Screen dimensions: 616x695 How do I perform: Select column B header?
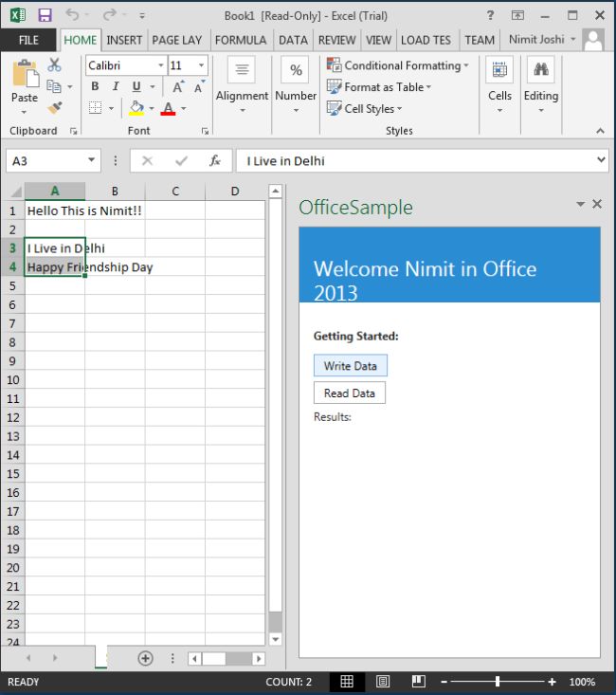115,191
